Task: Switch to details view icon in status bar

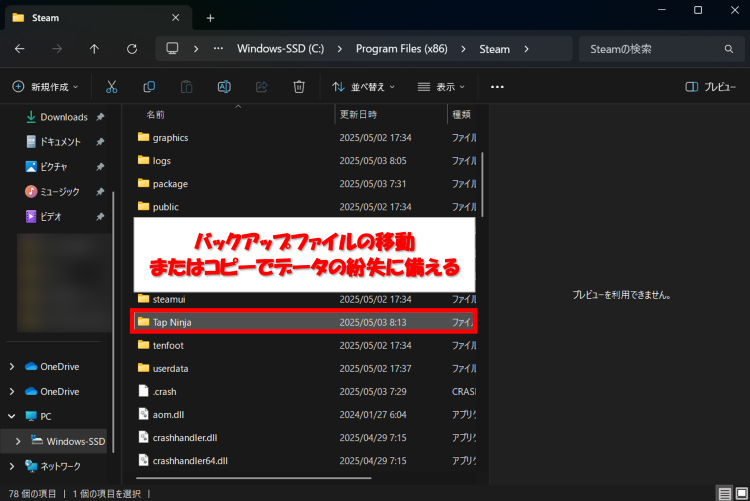Action: click(x=725, y=493)
